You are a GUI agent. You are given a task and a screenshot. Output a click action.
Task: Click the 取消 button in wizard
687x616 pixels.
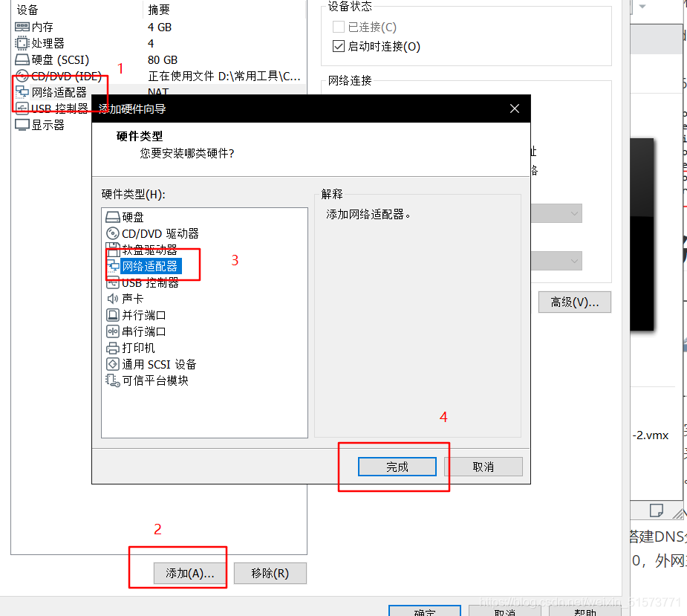(x=483, y=467)
